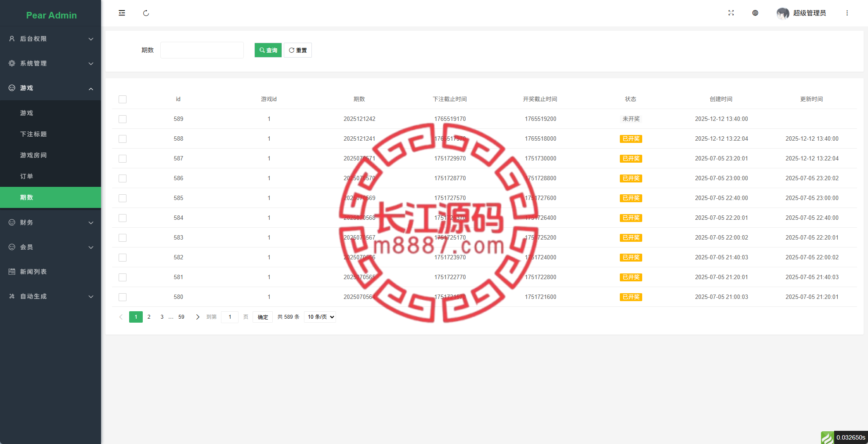Toggle the select-all header checkbox
The image size is (868, 444).
(x=123, y=99)
